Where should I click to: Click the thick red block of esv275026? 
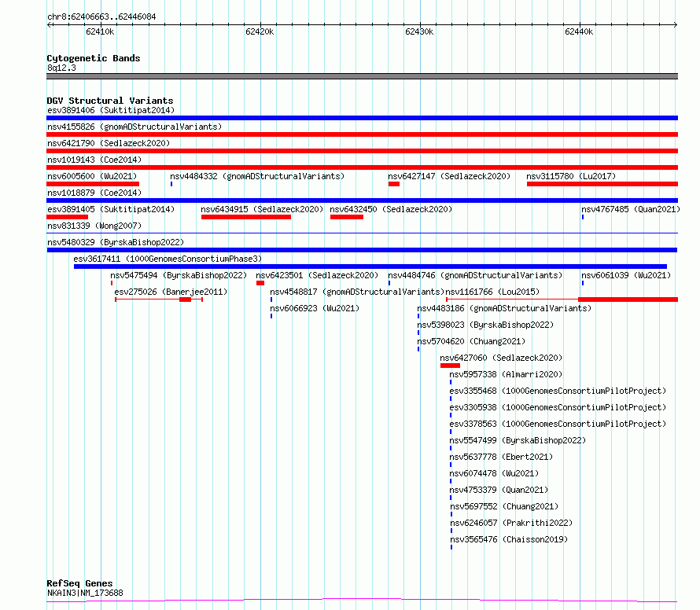[186, 299]
